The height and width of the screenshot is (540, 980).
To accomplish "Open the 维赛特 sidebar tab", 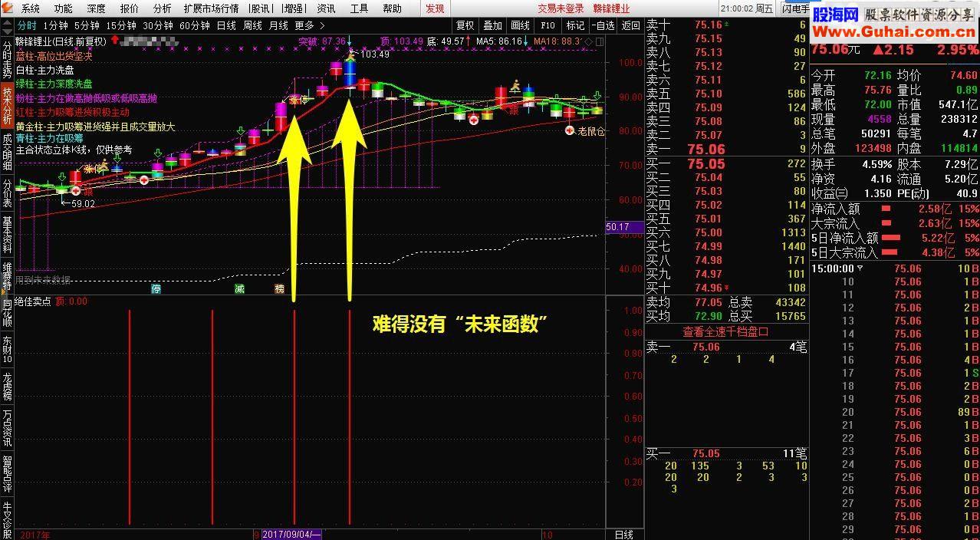I will pos(7,277).
